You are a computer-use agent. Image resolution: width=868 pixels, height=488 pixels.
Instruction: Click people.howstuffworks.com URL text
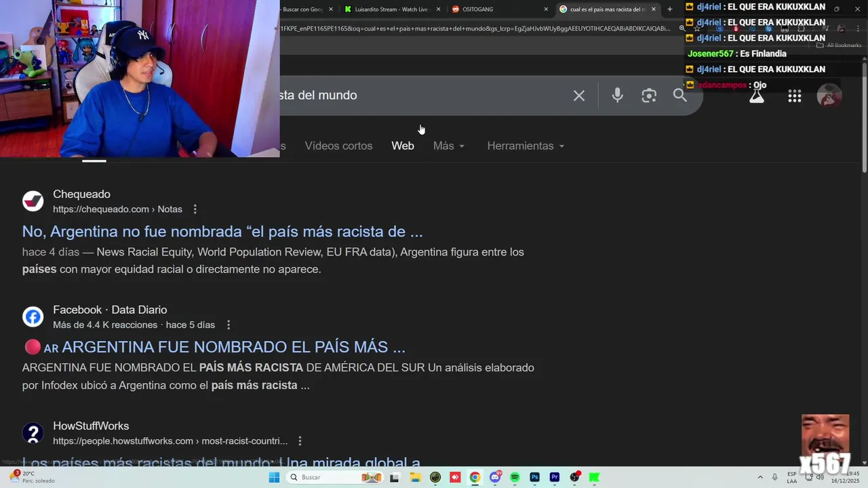170,441
